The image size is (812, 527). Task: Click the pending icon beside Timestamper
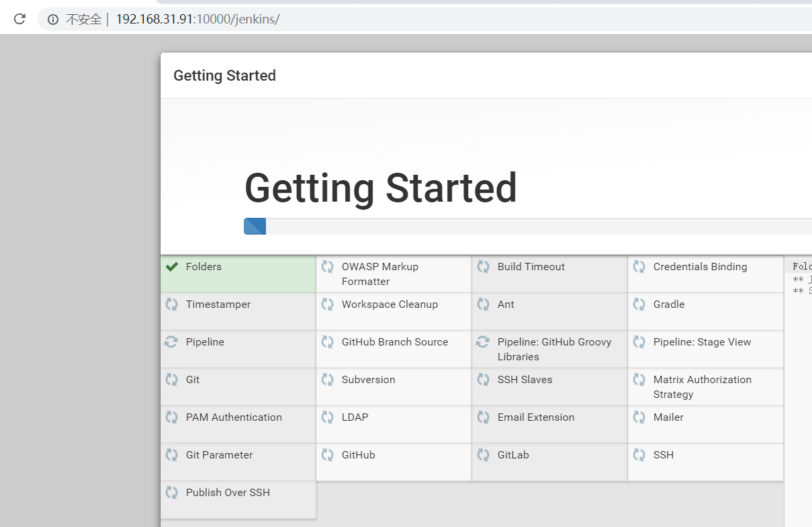click(x=172, y=305)
